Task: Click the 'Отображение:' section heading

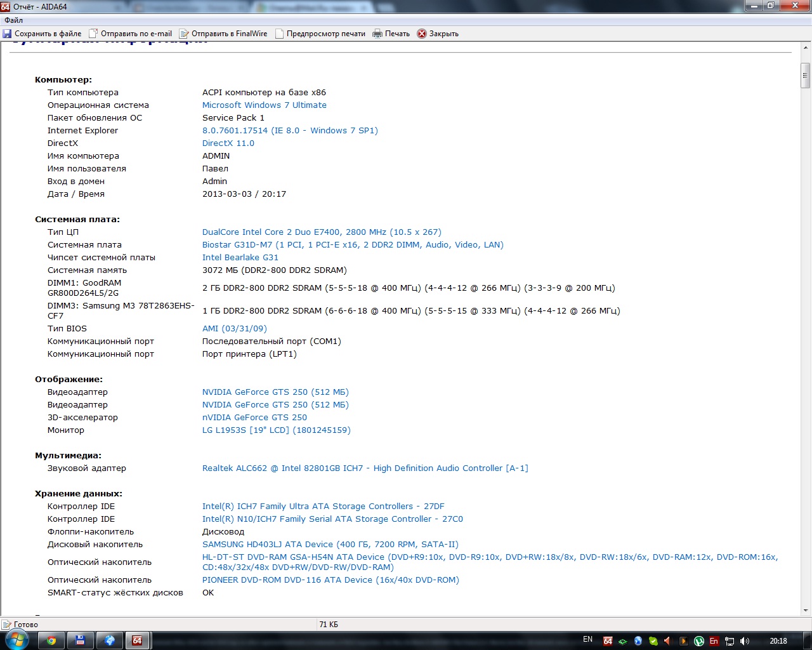Action: tap(69, 380)
